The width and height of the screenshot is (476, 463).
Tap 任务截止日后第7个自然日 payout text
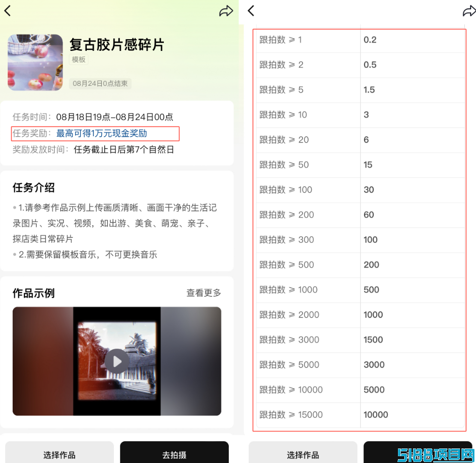coord(124,149)
